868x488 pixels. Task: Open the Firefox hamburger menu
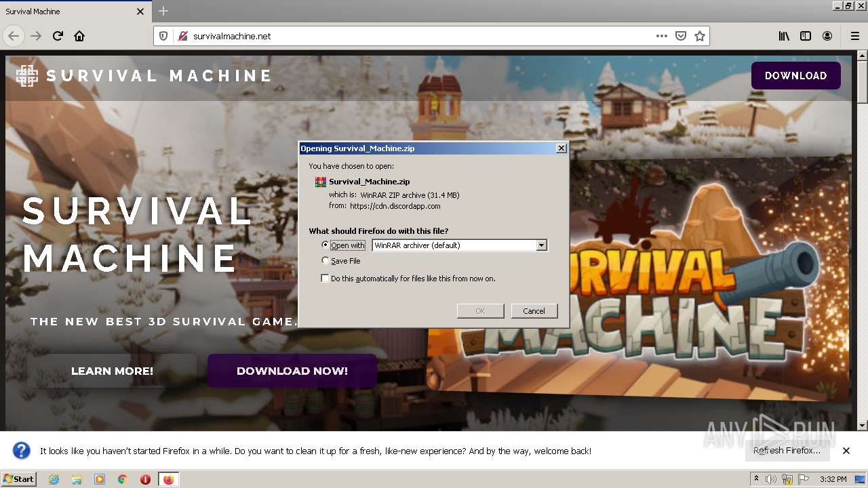coord(854,36)
